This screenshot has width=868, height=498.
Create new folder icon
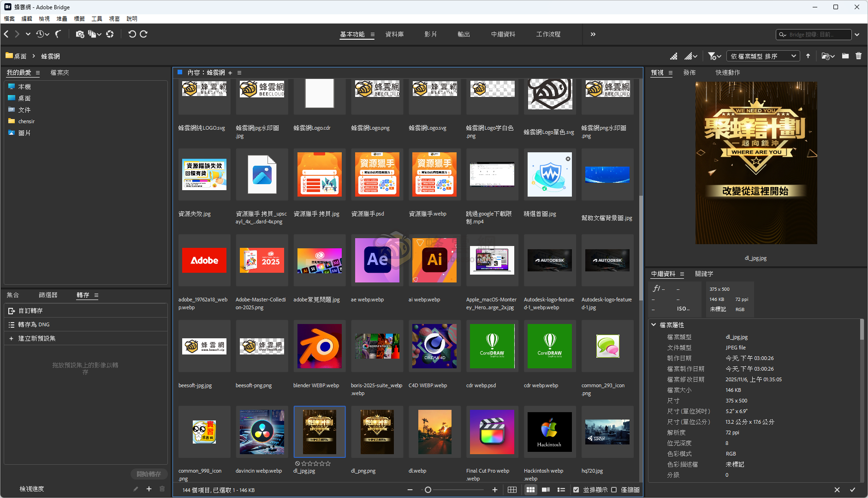[x=845, y=56]
